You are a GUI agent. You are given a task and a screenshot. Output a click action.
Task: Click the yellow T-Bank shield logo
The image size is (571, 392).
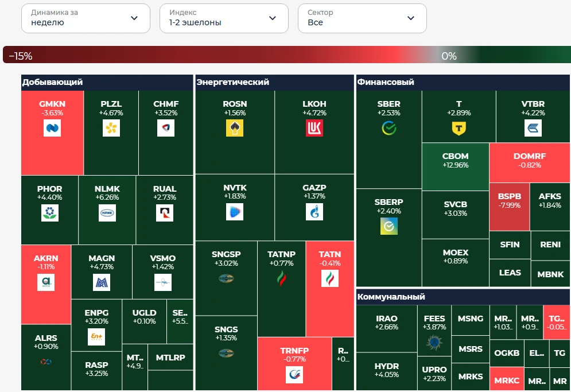tap(459, 129)
